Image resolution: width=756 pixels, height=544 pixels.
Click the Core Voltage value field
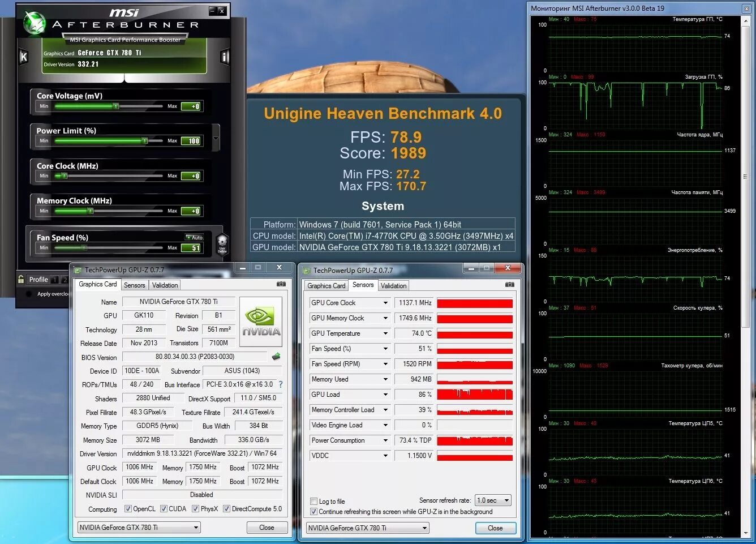(x=191, y=106)
